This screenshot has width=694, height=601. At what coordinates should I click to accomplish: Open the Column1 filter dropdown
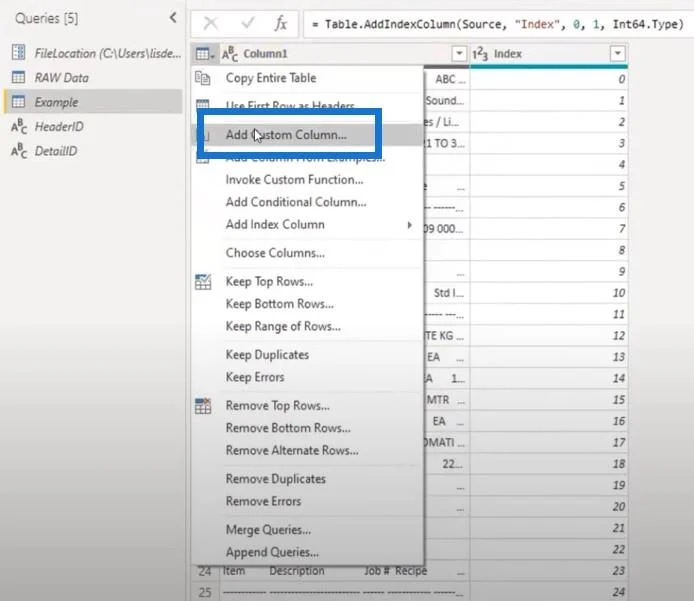459,54
